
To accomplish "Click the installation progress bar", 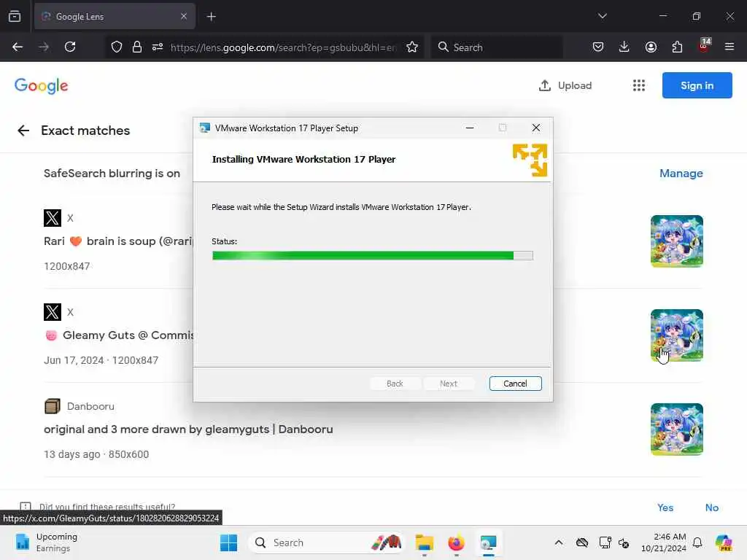I will pyautogui.click(x=373, y=256).
